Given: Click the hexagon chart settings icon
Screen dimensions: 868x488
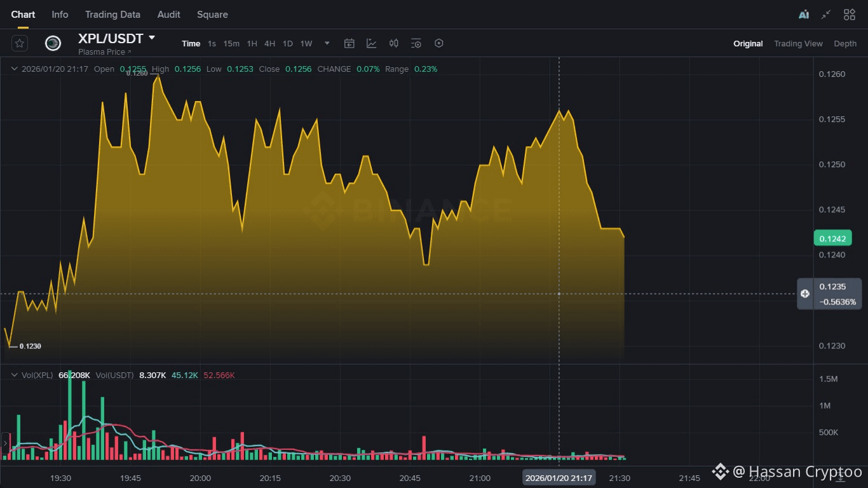Looking at the screenshot, I should click(438, 43).
